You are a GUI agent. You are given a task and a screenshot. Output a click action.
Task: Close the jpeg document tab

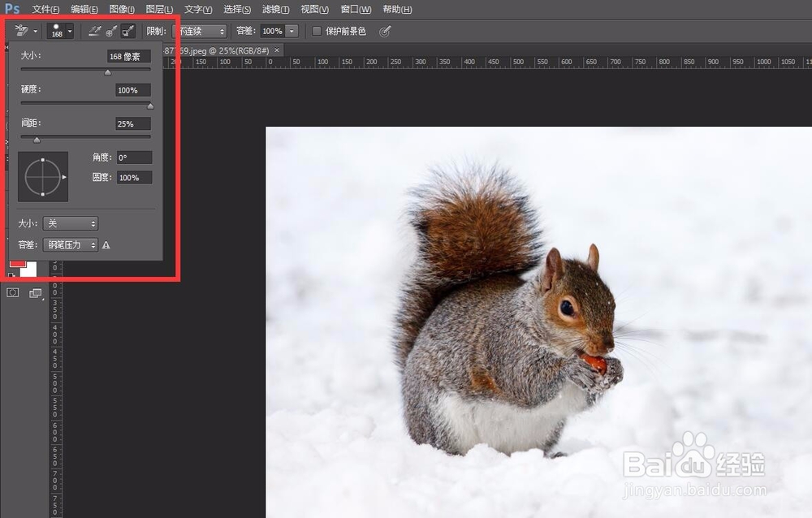point(277,50)
